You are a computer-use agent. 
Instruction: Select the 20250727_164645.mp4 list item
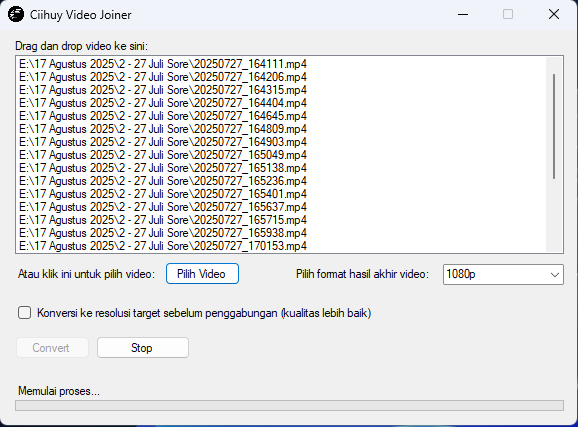coord(163,116)
